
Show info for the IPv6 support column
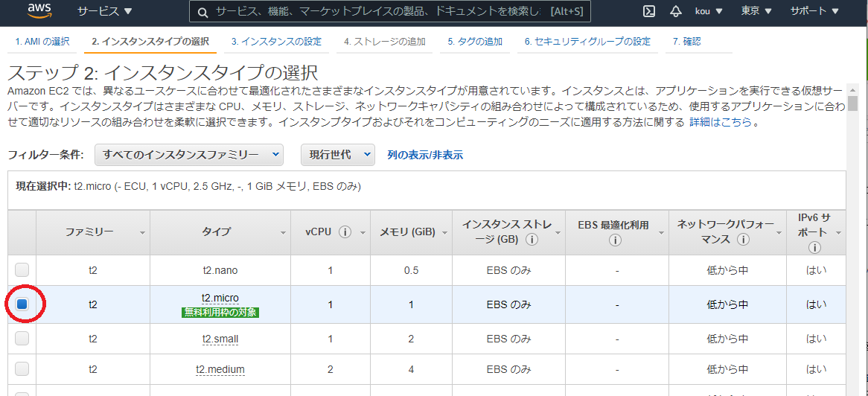pos(814,248)
